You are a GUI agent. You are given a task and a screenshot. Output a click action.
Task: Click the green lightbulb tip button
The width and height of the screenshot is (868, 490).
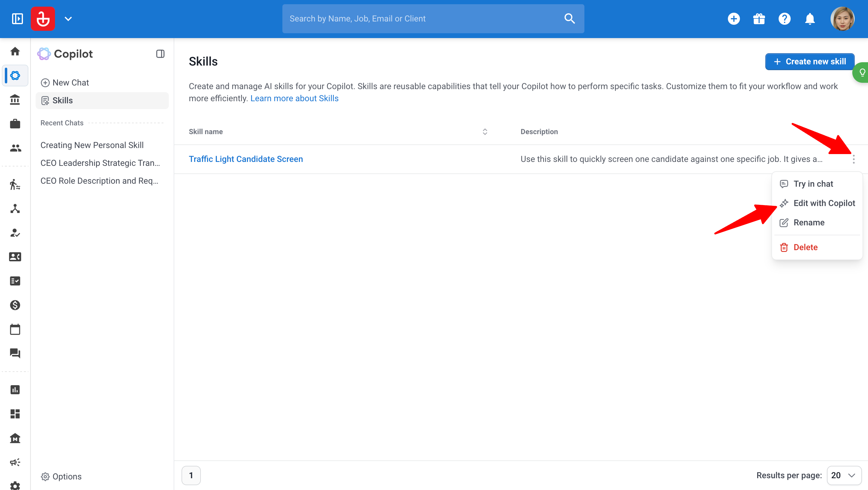coord(862,72)
